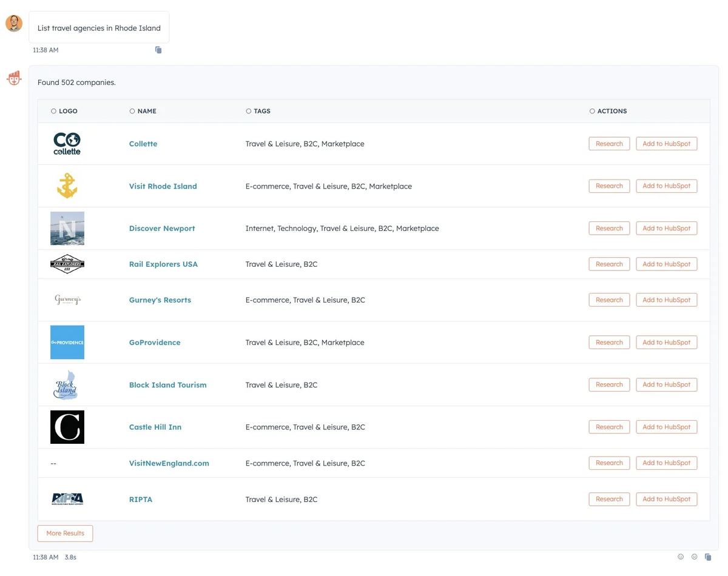Rate the response with the sad face icon
Screen dimensions: 728x576
pyautogui.click(x=695, y=557)
